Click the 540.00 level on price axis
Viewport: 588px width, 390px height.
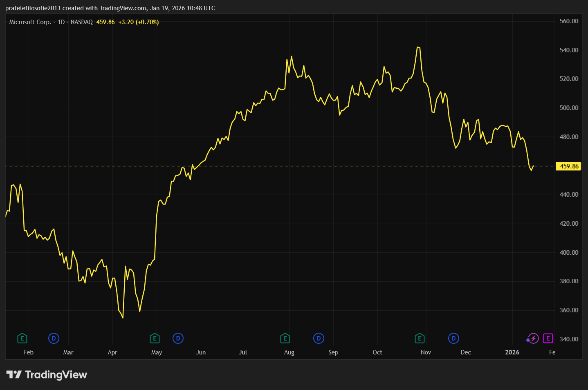pyautogui.click(x=569, y=50)
